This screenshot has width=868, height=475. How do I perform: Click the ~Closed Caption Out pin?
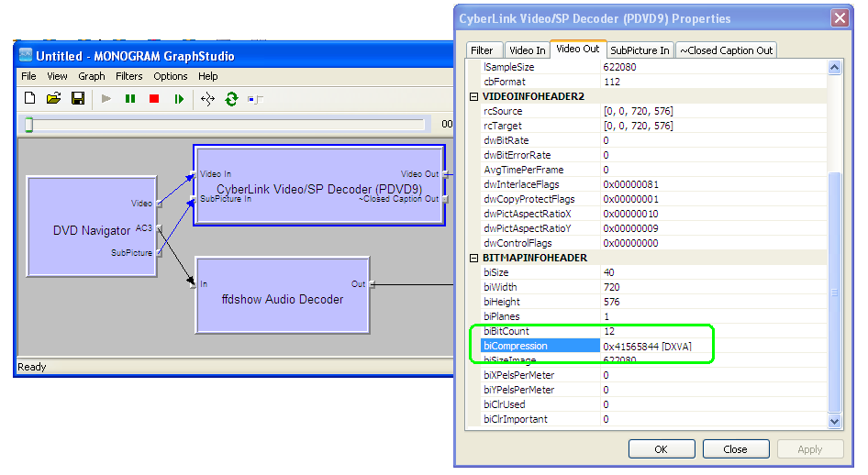(446, 199)
